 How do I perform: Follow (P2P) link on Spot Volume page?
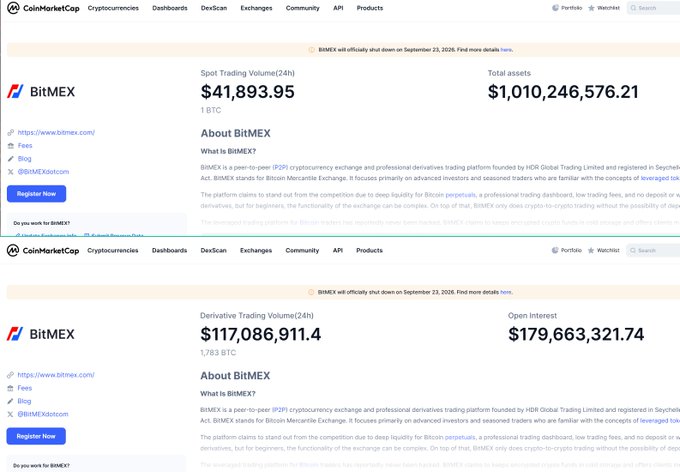coord(280,167)
